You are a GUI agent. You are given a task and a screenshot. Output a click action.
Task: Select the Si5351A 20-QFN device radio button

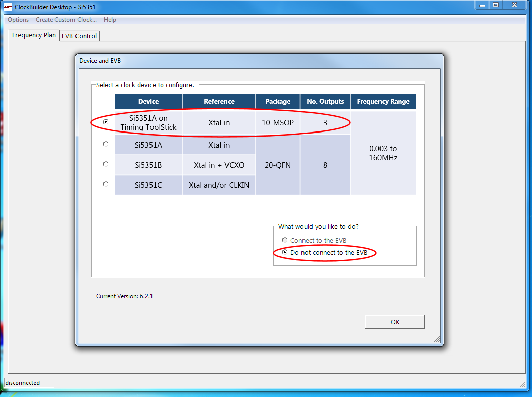pos(105,144)
